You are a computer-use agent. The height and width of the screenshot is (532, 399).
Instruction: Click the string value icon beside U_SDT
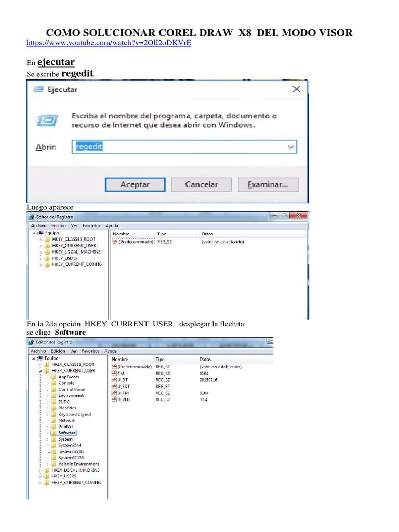click(114, 387)
